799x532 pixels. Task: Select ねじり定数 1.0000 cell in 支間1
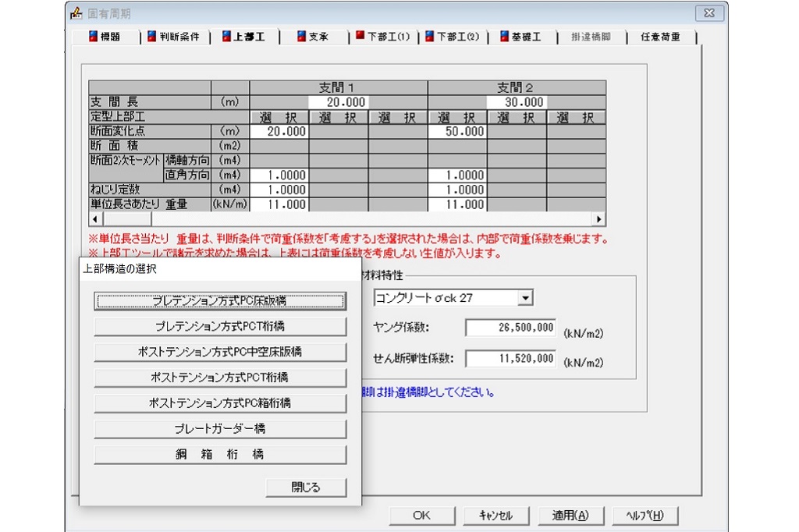pyautogui.click(x=279, y=190)
